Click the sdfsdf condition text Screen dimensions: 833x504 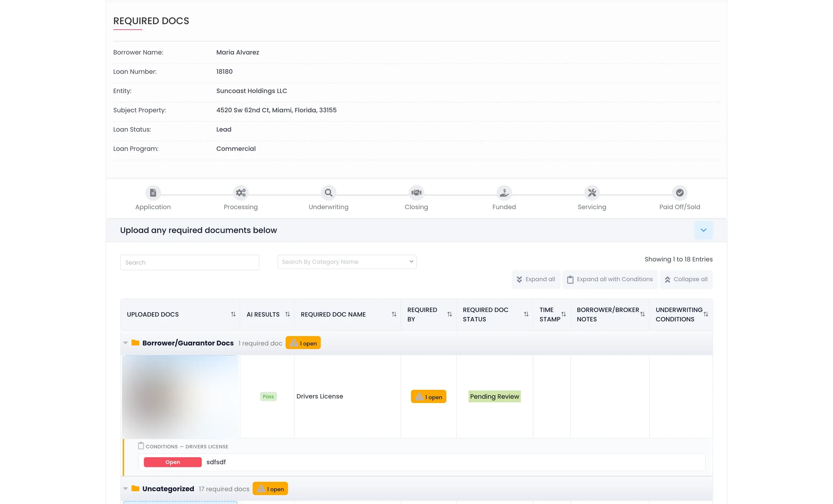click(216, 462)
